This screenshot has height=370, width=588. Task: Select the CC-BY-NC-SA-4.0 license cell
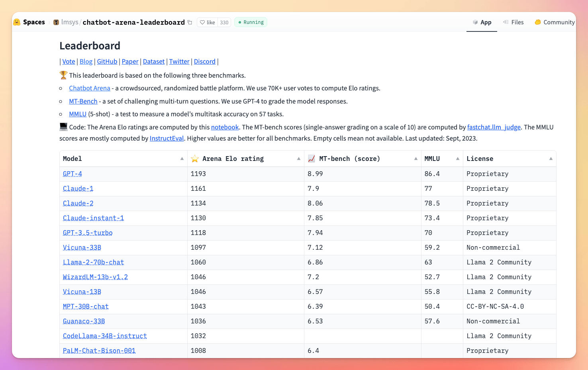(x=510, y=307)
